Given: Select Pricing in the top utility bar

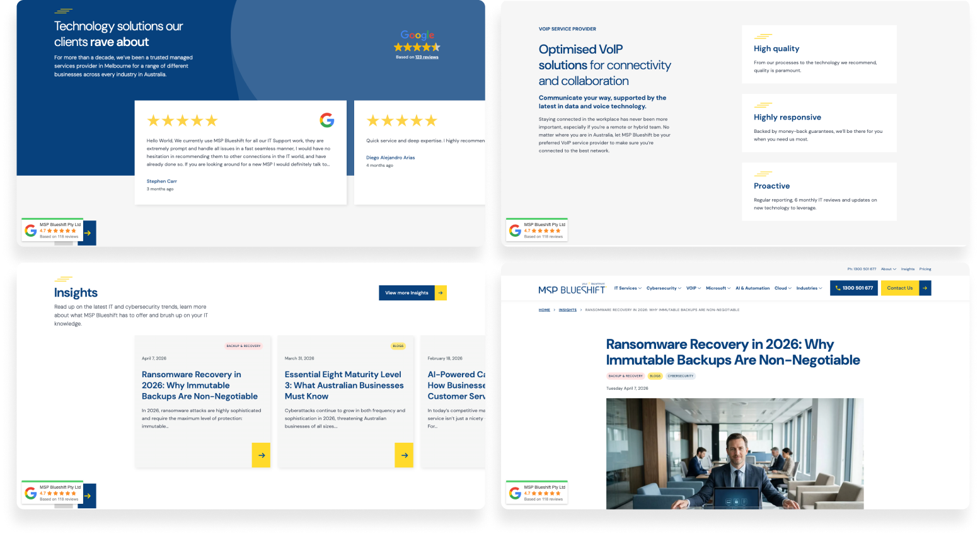Looking at the screenshot, I should point(925,269).
